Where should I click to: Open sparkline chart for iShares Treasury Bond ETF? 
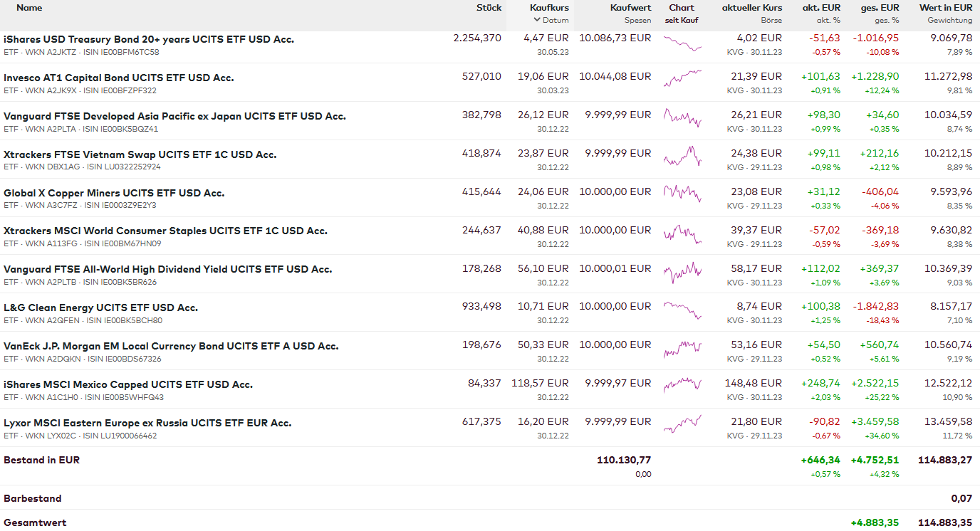(682, 44)
